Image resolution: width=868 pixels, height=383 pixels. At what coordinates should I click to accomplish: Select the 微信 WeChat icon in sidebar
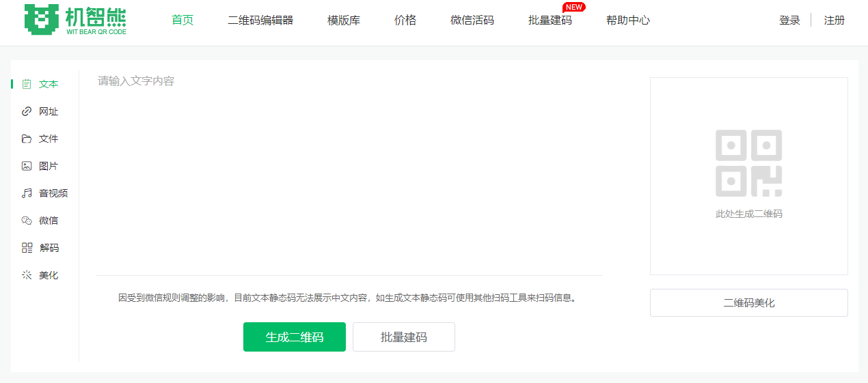pos(27,221)
